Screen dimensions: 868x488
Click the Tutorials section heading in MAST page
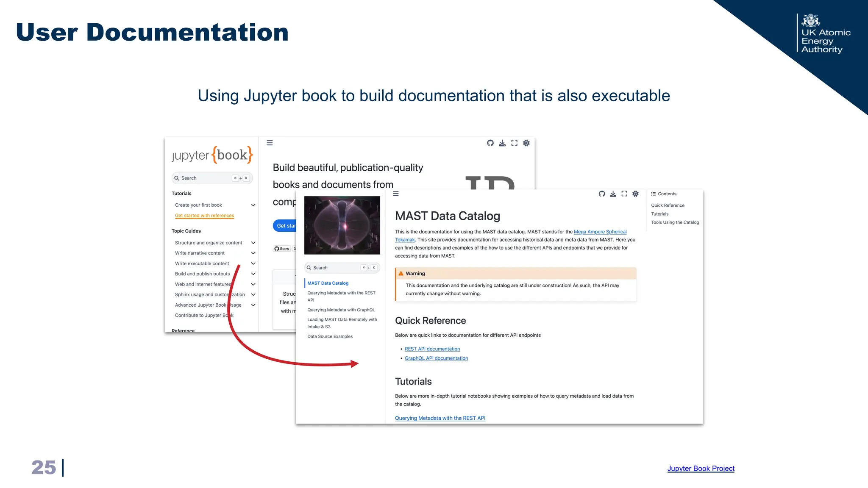click(x=413, y=382)
